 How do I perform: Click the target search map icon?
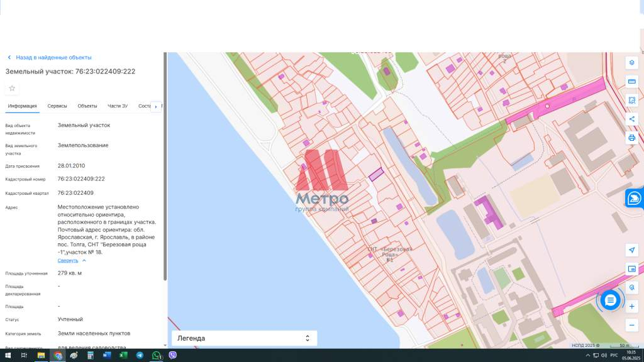point(631,288)
